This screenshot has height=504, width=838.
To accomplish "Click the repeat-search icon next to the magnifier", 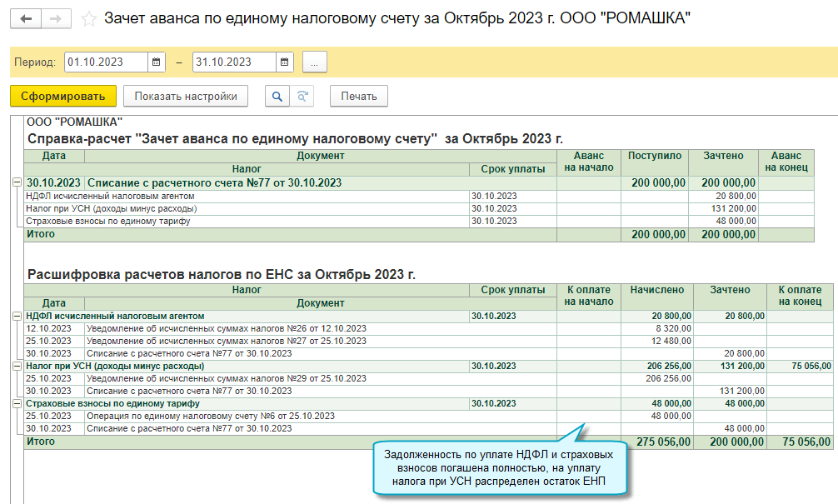I will tap(302, 96).
